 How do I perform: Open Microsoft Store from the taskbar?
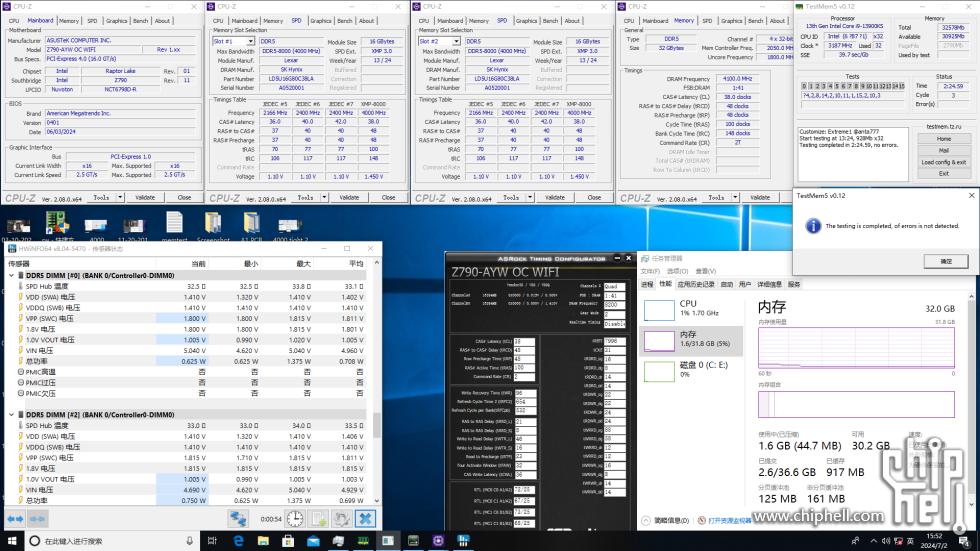[x=288, y=540]
